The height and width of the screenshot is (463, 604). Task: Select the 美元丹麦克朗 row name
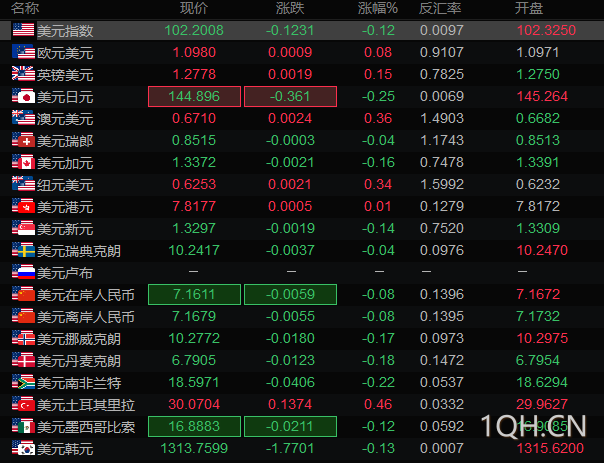pos(79,361)
